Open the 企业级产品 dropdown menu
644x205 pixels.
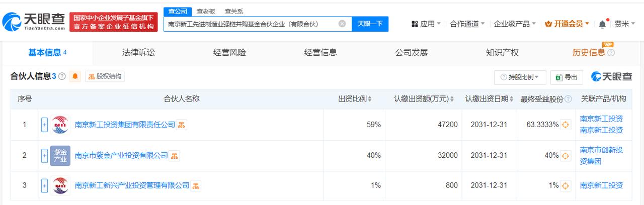click(x=515, y=24)
